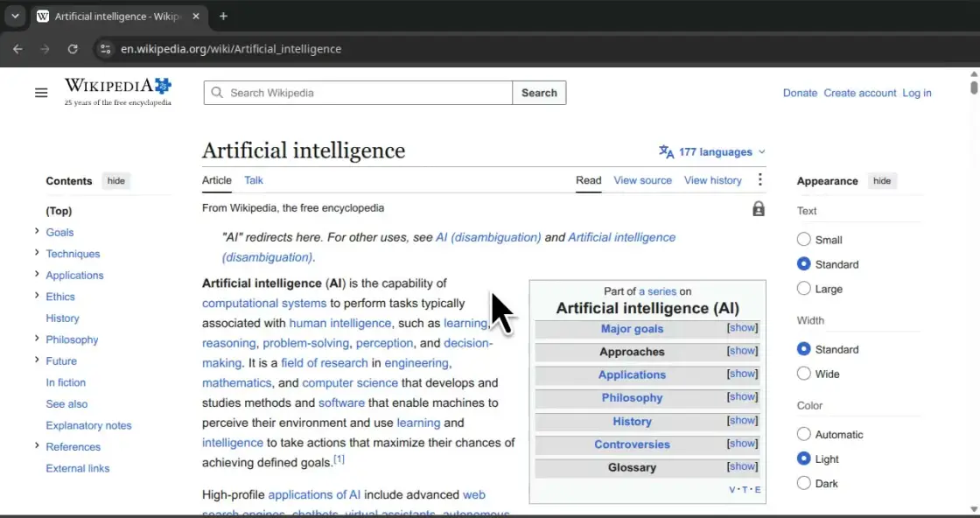980x518 pixels.
Task: Open the Wikipedia main menu hamburger icon
Action: pos(41,93)
